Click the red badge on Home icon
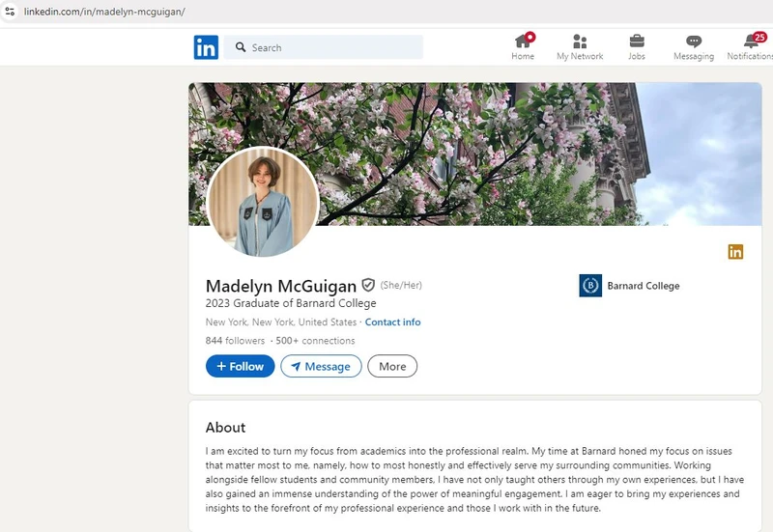This screenshot has width=773, height=532. click(530, 37)
